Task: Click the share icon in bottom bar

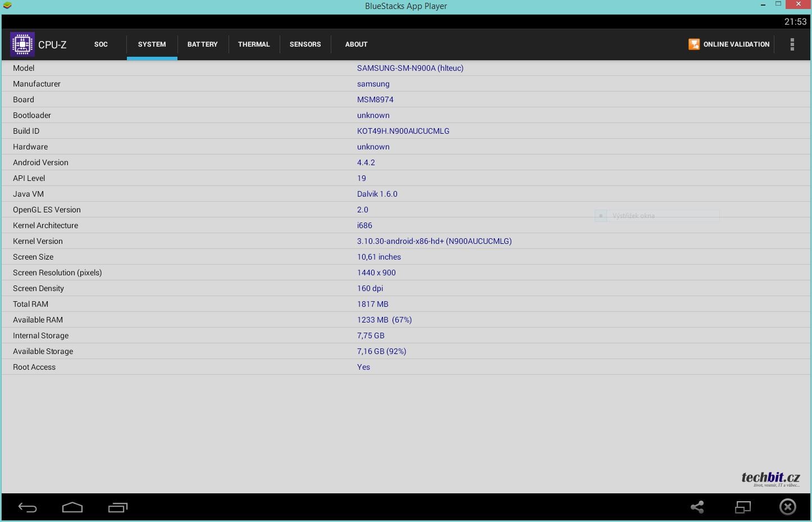Action: [697, 507]
